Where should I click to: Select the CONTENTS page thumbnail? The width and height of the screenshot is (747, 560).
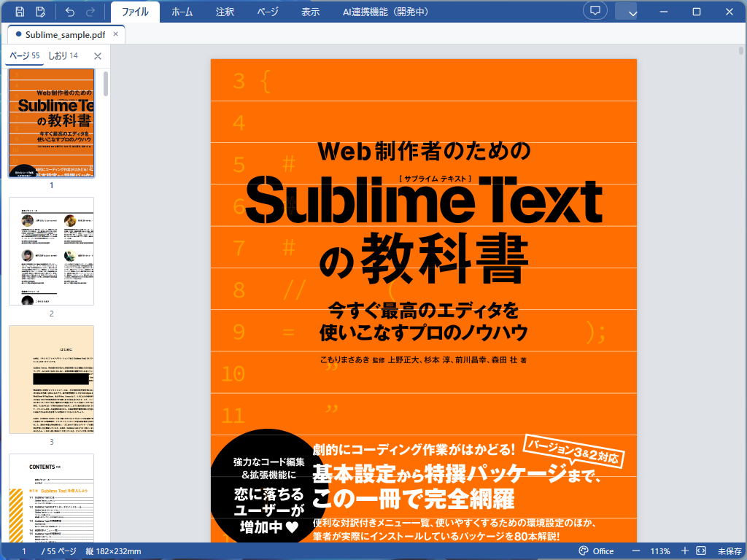click(x=52, y=497)
